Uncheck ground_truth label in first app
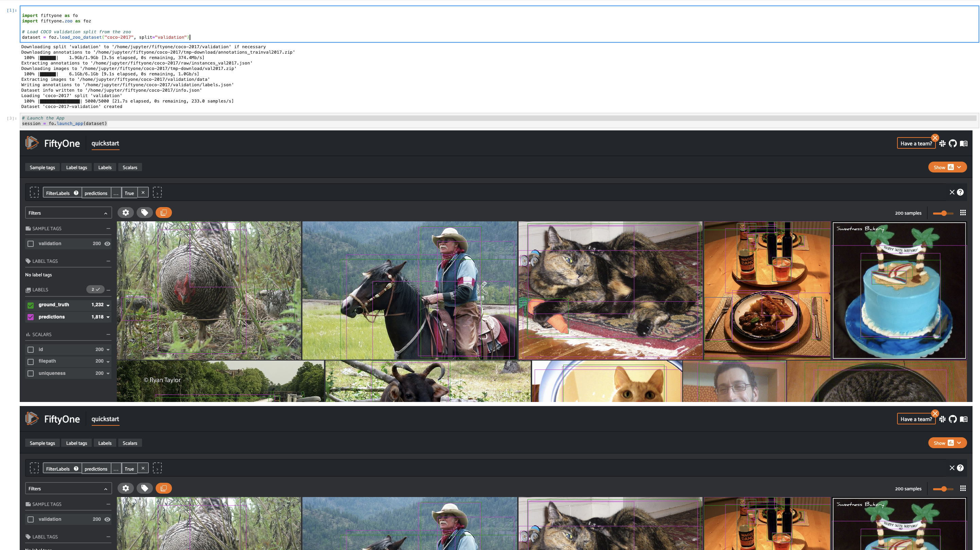The width and height of the screenshot is (980, 550). (31, 305)
